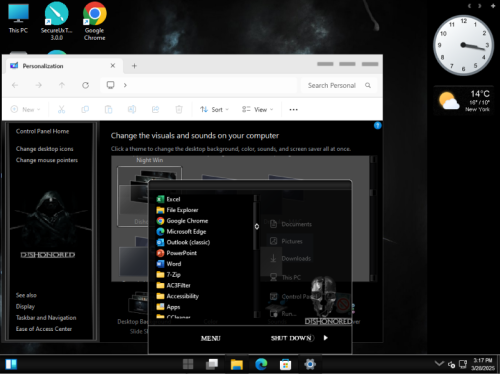Open the blue help icon in Personalization
This screenshot has height=374, width=500.
point(377,125)
